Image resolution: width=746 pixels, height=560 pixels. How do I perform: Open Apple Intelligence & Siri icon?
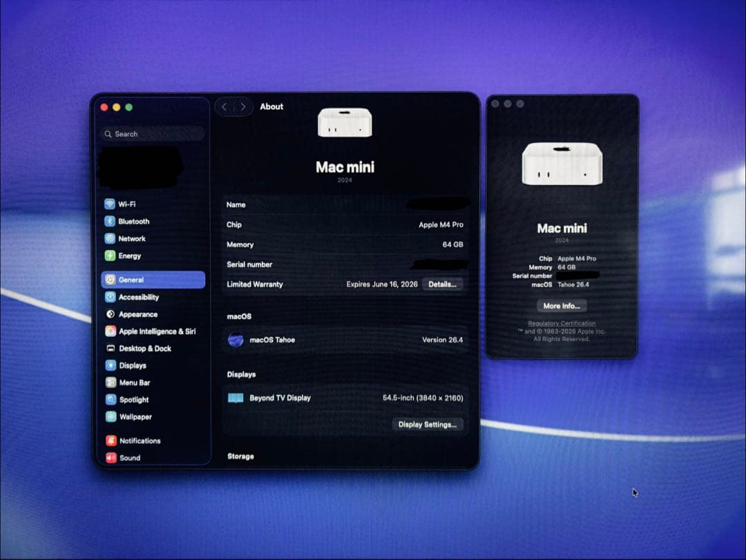tap(111, 331)
